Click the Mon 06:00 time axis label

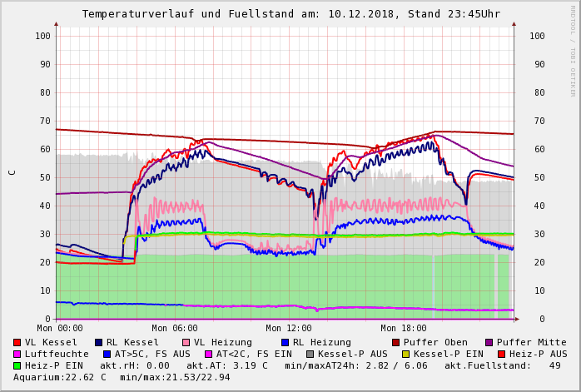coord(174,329)
